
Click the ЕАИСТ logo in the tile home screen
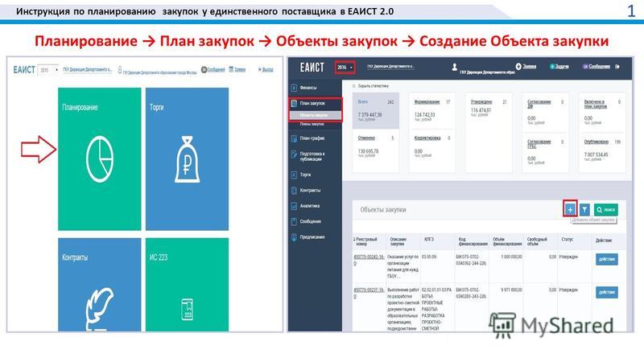(x=24, y=70)
